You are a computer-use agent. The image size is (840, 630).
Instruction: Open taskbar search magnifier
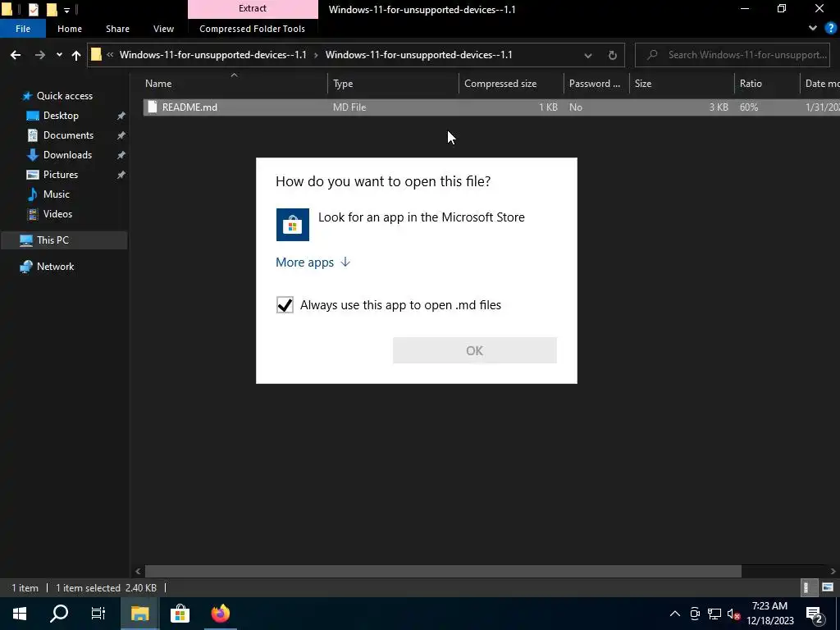(x=59, y=614)
